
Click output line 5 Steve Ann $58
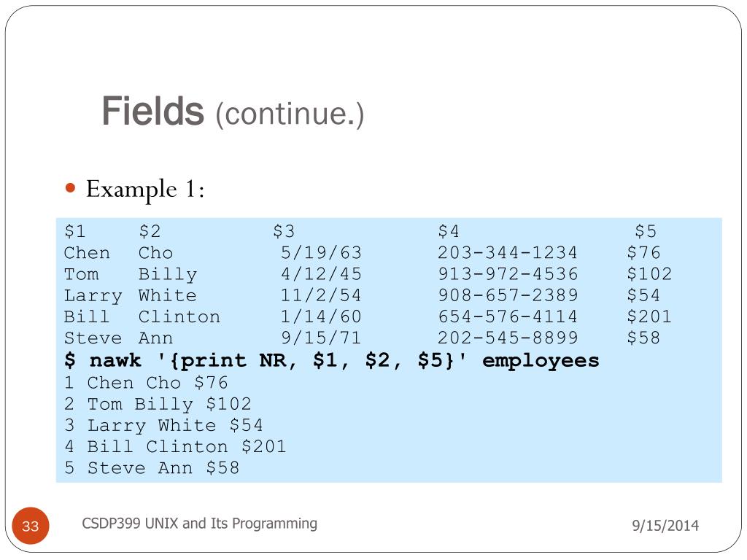(x=152, y=467)
